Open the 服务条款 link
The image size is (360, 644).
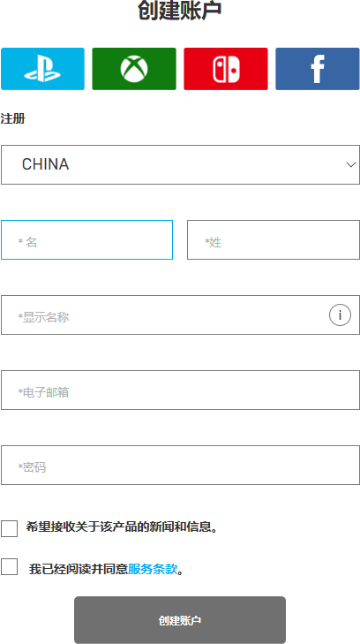[x=153, y=569]
